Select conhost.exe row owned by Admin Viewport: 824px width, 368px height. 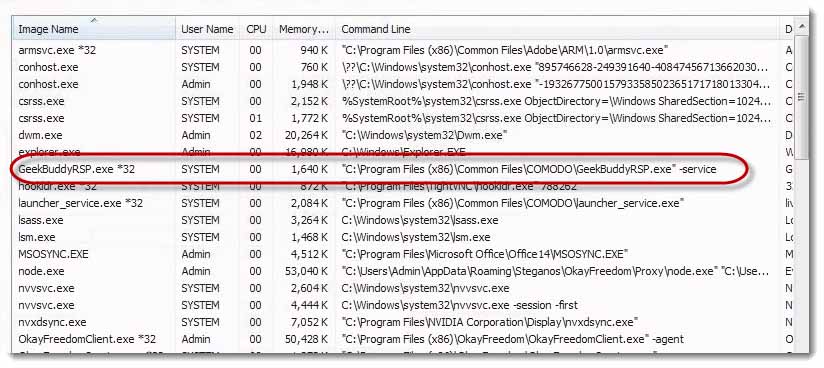coord(397,84)
